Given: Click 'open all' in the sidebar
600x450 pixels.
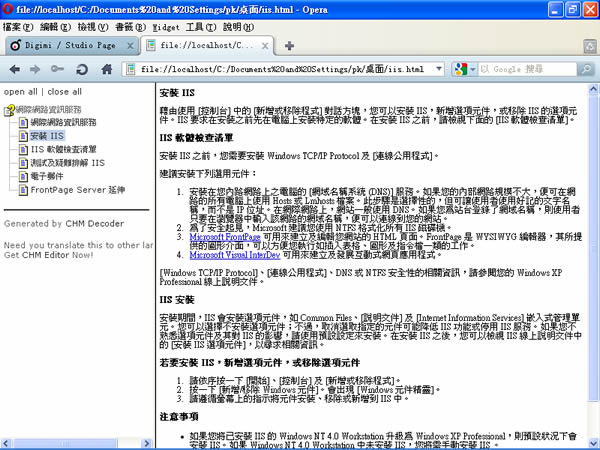Looking at the screenshot, I should click(x=20, y=92).
